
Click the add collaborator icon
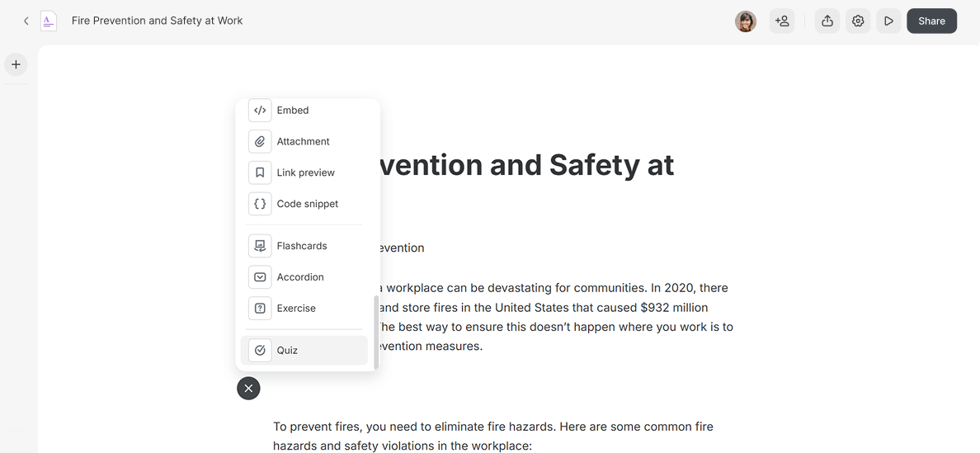point(782,21)
